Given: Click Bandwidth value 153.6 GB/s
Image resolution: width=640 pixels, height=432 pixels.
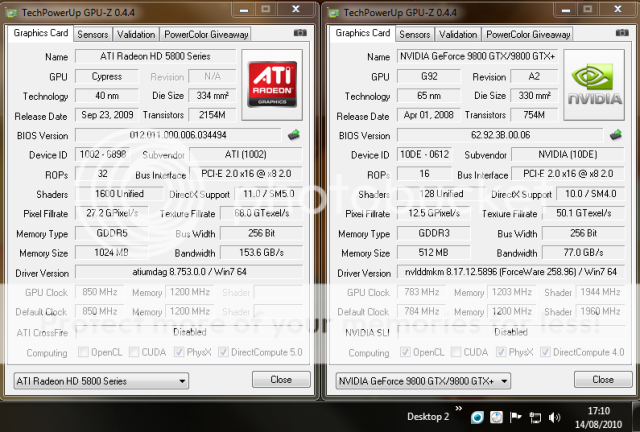Looking at the screenshot, I should click(x=262, y=253).
